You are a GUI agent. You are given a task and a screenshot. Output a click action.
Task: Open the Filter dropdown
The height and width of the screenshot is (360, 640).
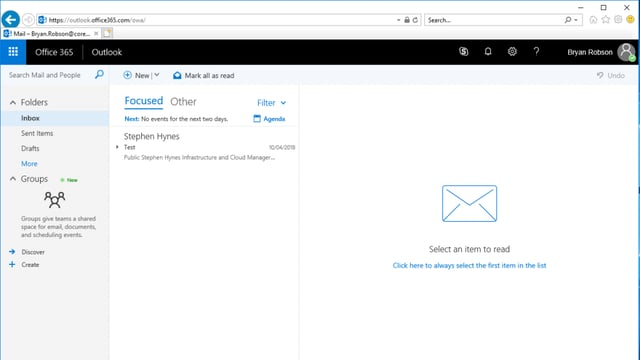(271, 103)
